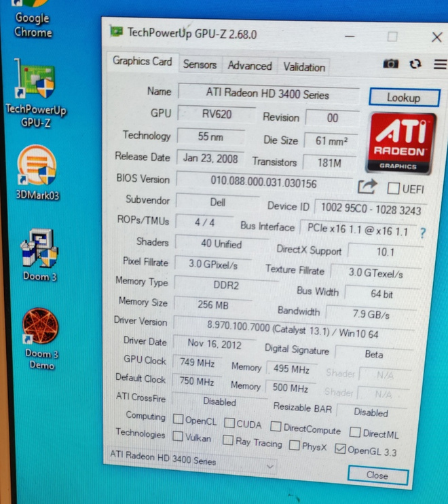Toggle the DirectML checkbox
The image size is (448, 504).
355,432
